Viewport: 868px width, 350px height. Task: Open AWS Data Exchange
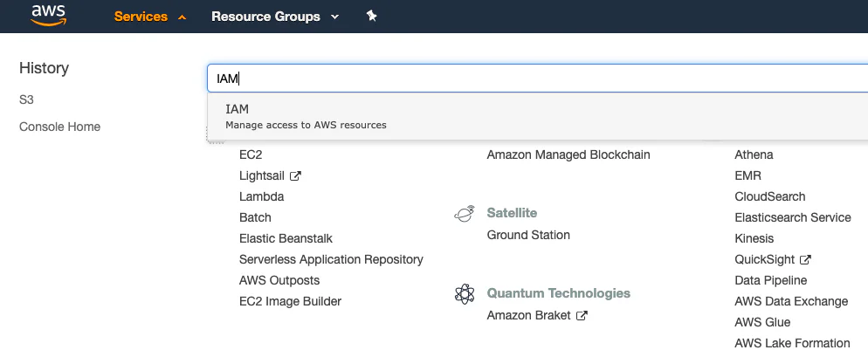point(791,301)
